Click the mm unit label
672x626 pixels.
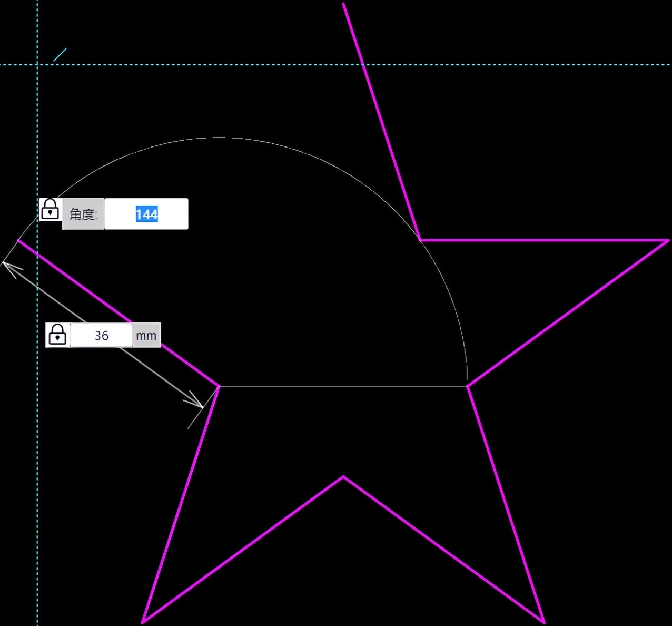(146, 336)
